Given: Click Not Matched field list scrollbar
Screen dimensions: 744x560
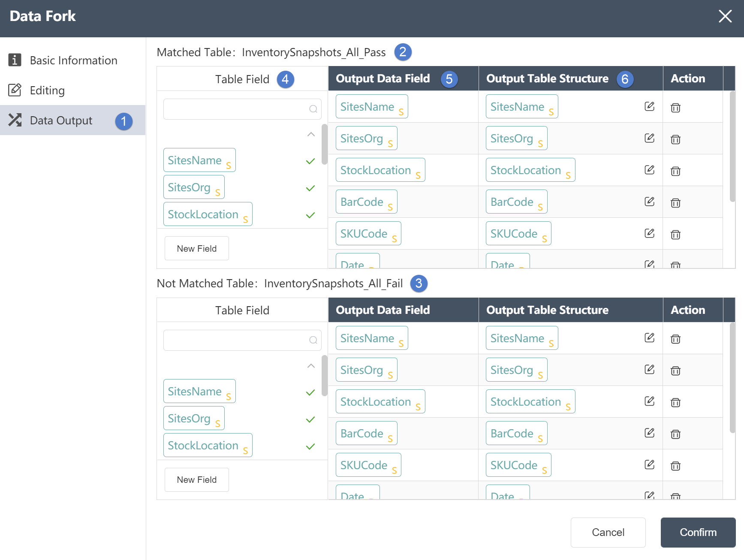Looking at the screenshot, I should click(325, 376).
